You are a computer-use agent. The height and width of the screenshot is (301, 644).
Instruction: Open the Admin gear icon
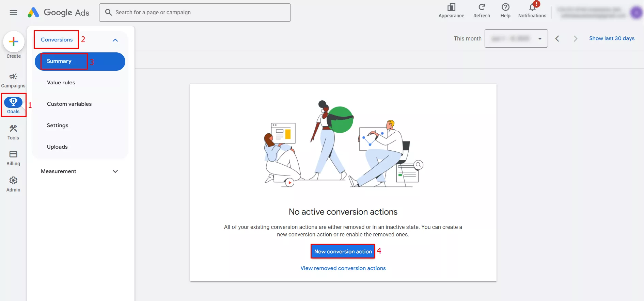[x=13, y=181]
